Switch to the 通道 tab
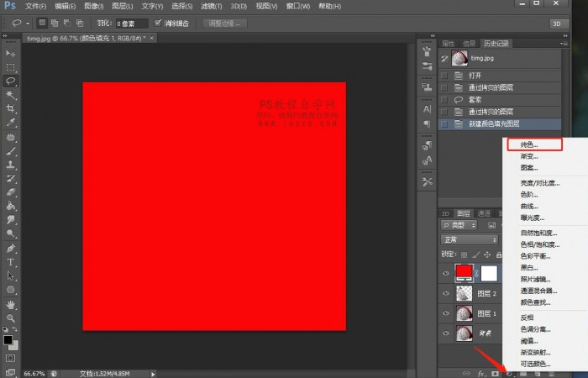 click(x=484, y=213)
